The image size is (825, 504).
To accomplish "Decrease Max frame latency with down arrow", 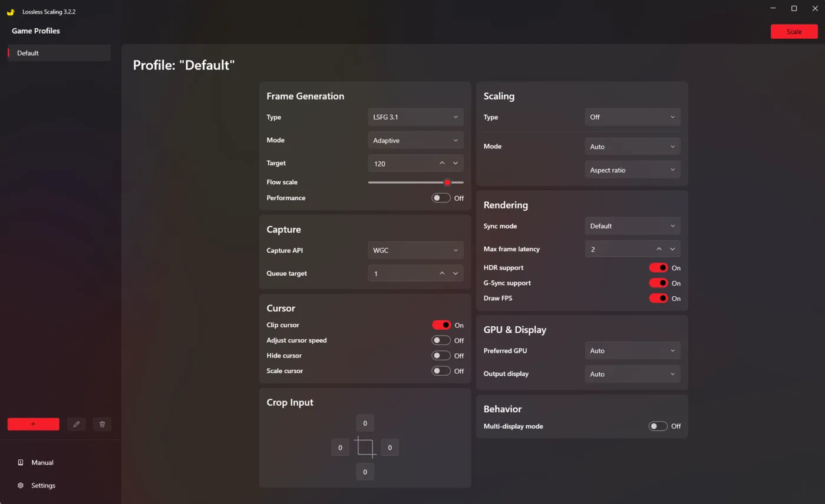I will (x=672, y=249).
